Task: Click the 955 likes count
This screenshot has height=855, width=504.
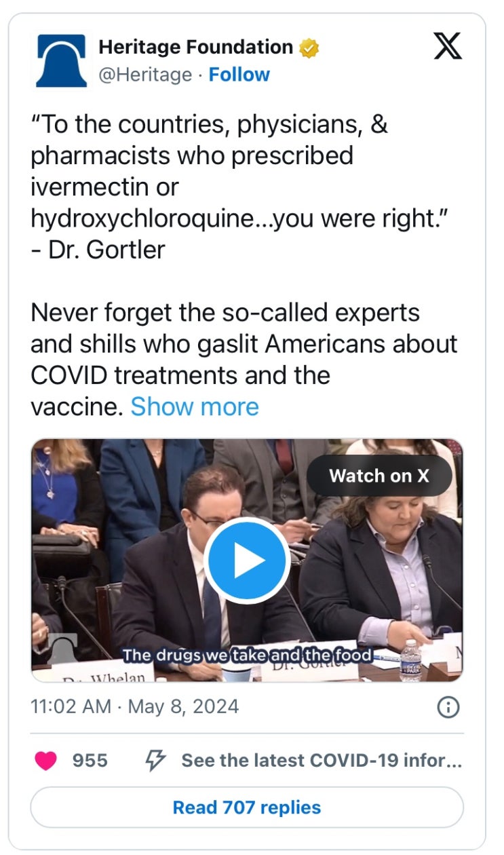Action: pos(90,761)
